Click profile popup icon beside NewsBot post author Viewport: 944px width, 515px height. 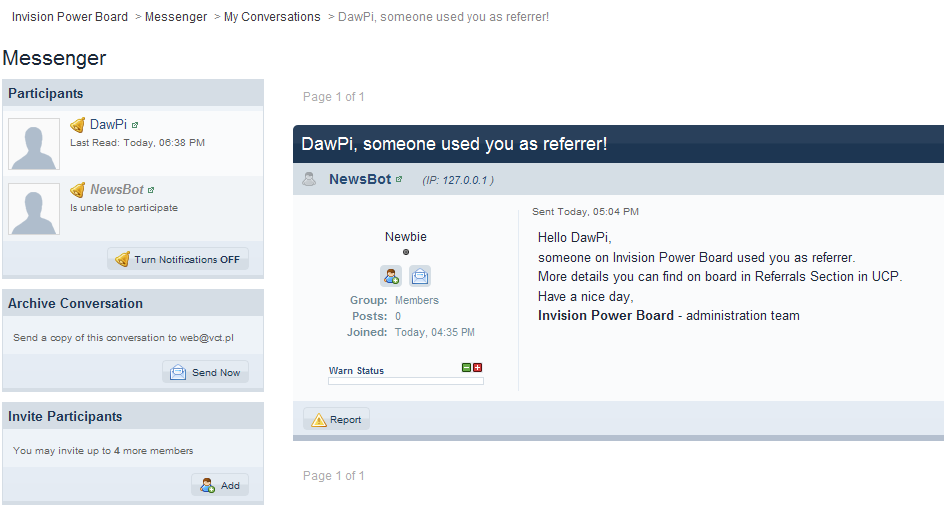tap(399, 179)
